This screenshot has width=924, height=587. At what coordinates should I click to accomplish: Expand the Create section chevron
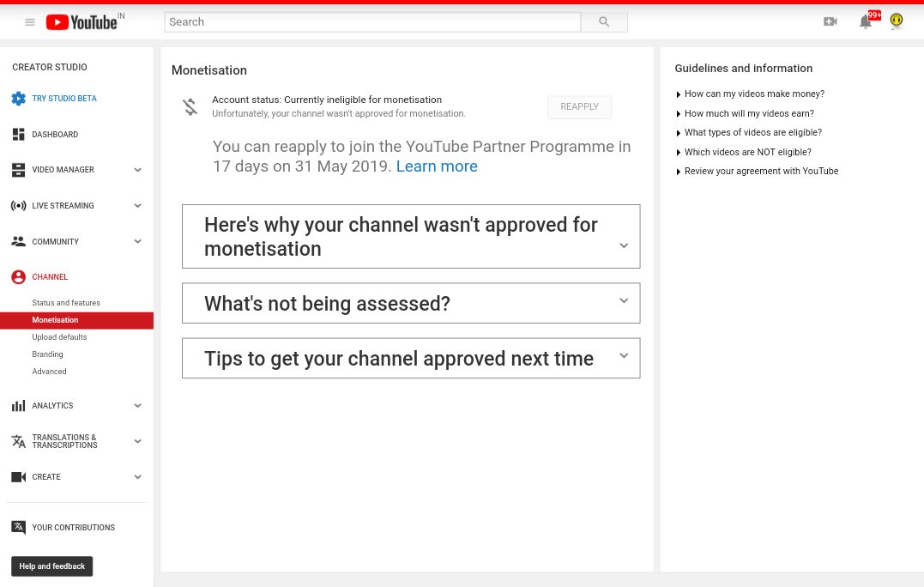click(x=137, y=477)
